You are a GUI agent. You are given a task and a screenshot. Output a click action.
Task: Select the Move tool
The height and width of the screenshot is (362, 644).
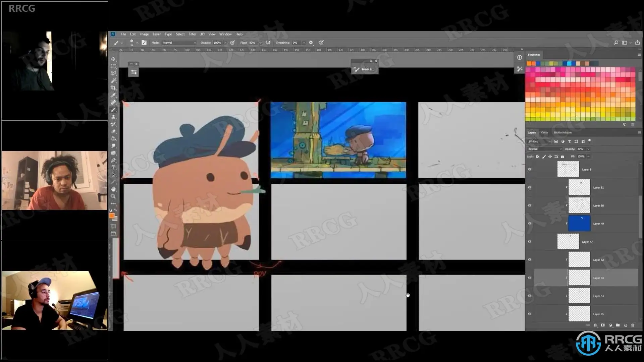click(113, 59)
